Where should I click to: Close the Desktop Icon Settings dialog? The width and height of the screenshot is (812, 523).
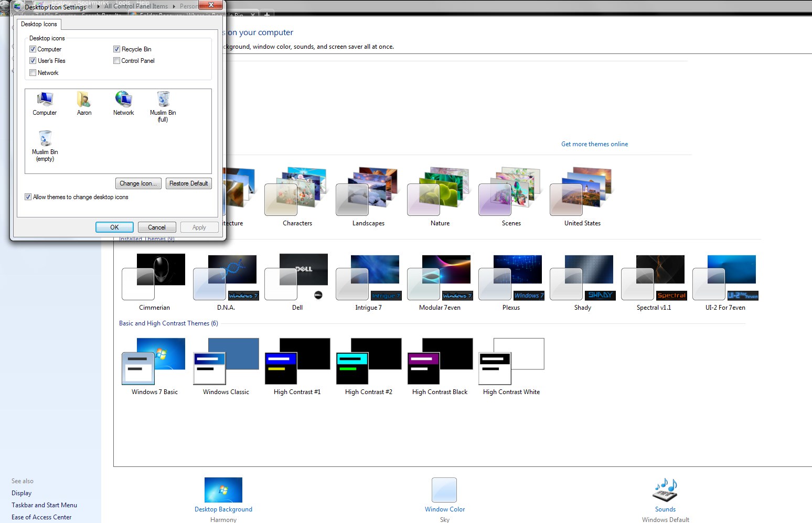click(x=211, y=5)
